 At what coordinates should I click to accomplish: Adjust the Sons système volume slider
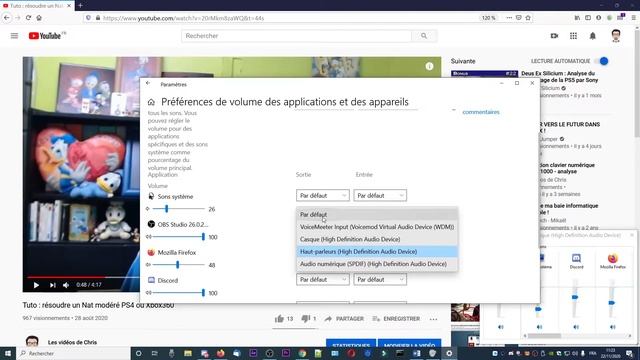178,209
